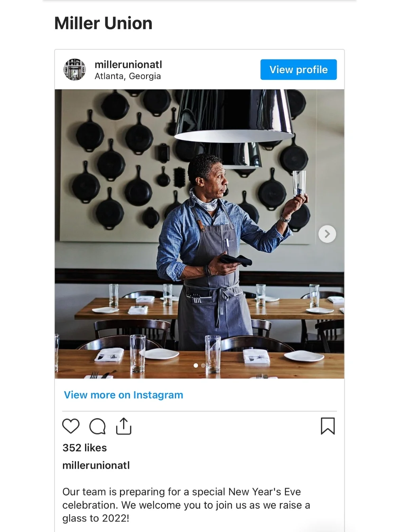Advance the carousel with the right chevron

point(327,234)
